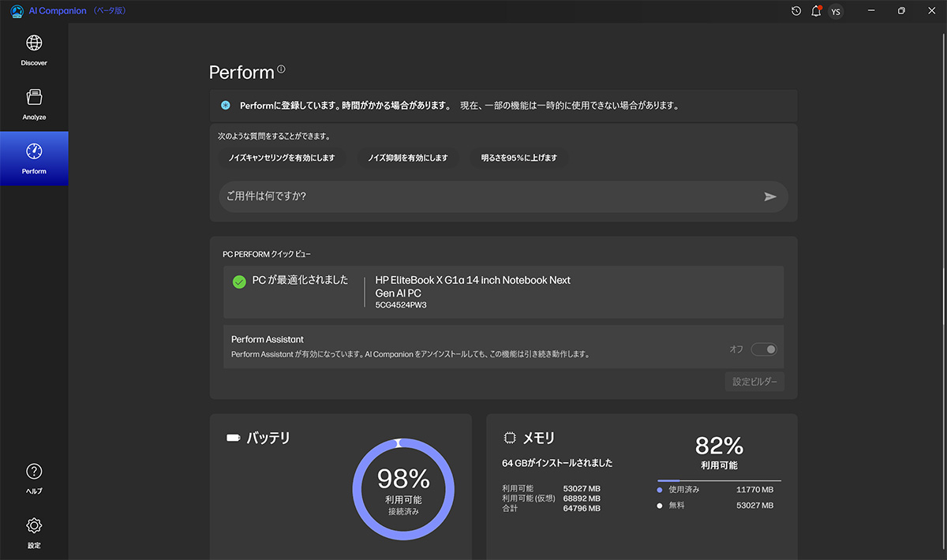Image resolution: width=947 pixels, height=560 pixels.
Task: Restore down the AI Companion window
Action: point(901,11)
